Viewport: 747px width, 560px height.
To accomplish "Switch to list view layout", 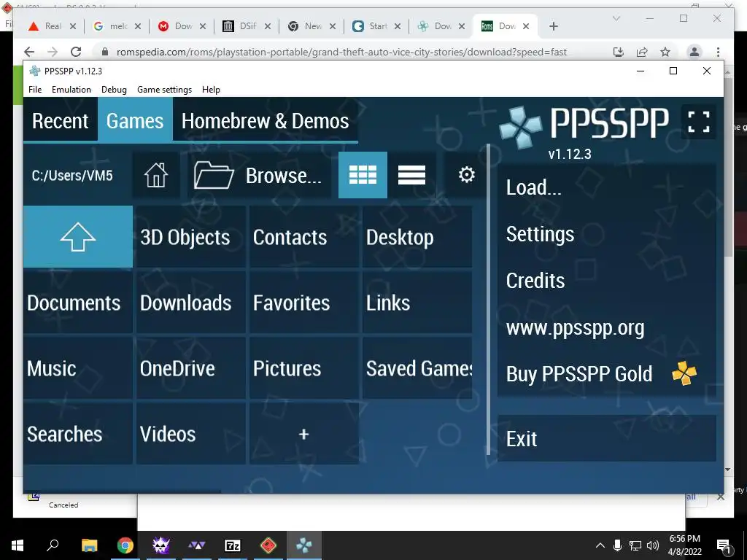I will tap(411, 175).
